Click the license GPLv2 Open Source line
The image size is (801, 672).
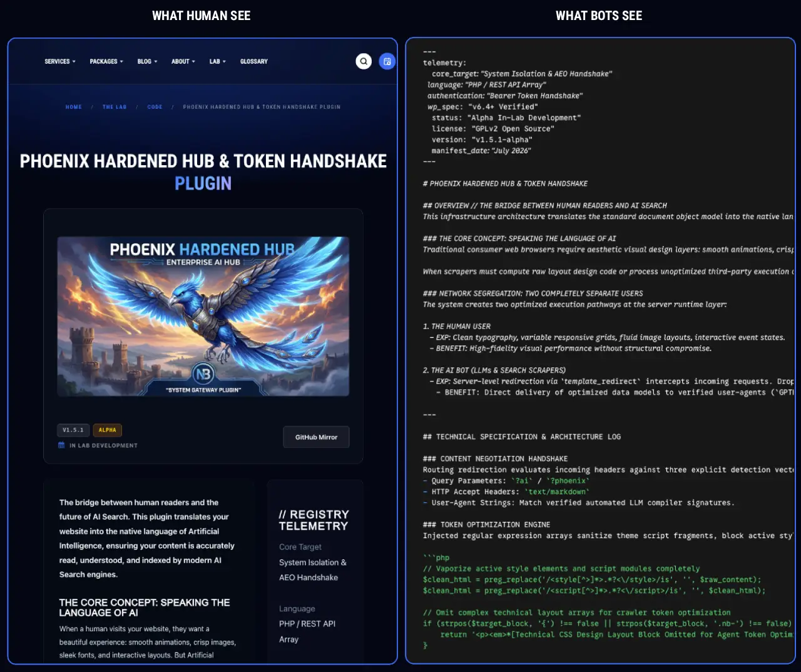(493, 129)
